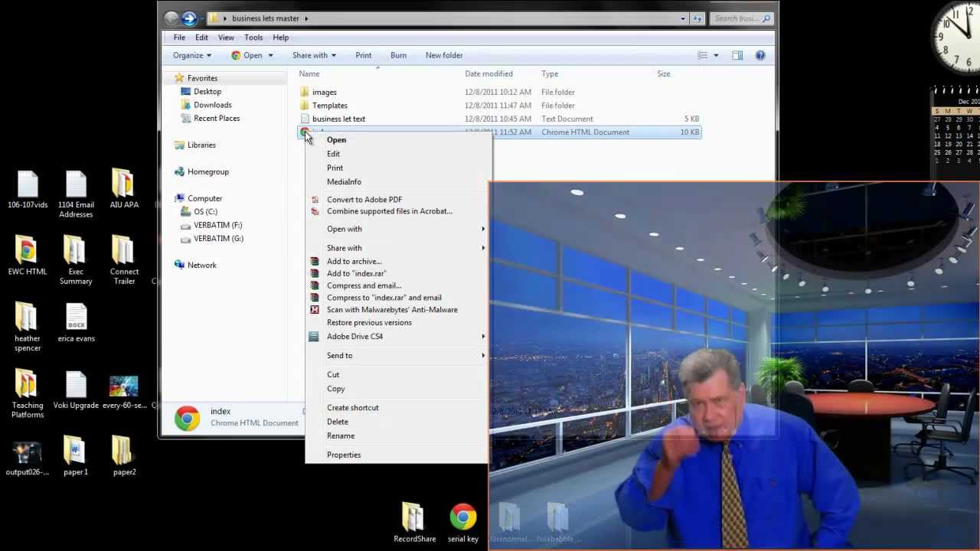Expand the Share with toolbar dropdown

click(x=314, y=55)
